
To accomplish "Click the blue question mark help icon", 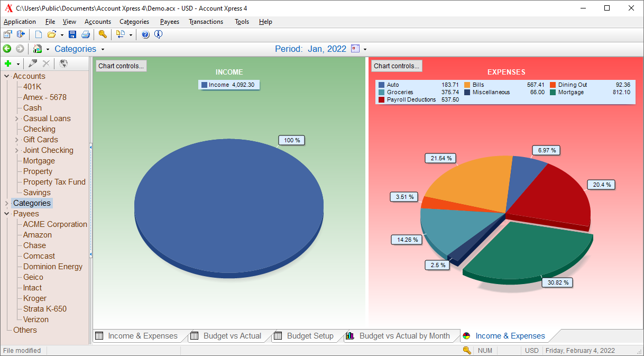I will [x=145, y=34].
